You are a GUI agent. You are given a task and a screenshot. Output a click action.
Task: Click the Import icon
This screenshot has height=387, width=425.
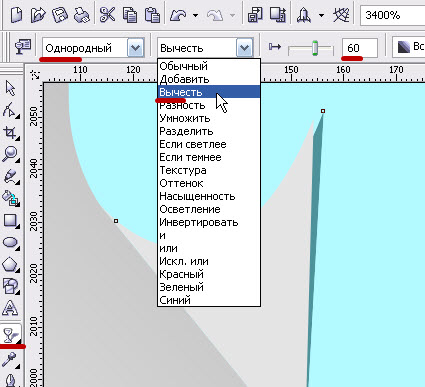click(x=255, y=15)
